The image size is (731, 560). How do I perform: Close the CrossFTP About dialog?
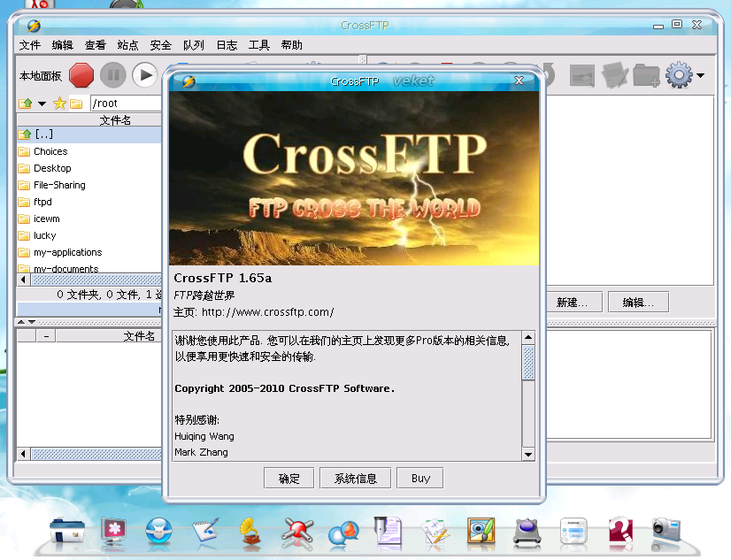click(519, 81)
